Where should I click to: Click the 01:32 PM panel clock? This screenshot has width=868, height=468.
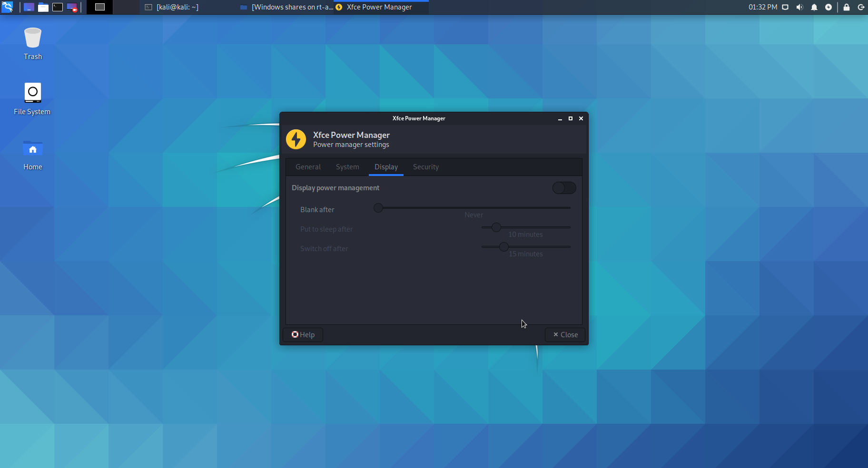click(x=763, y=7)
